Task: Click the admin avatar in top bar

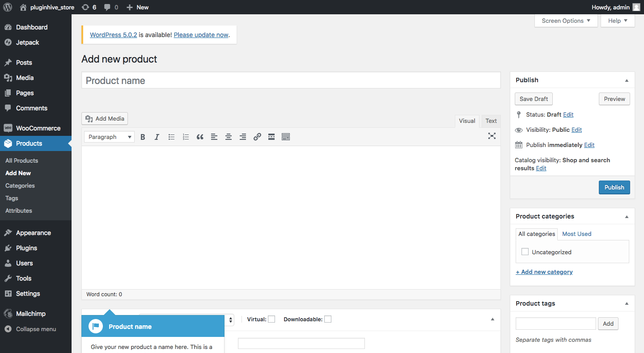Action: [x=636, y=7]
